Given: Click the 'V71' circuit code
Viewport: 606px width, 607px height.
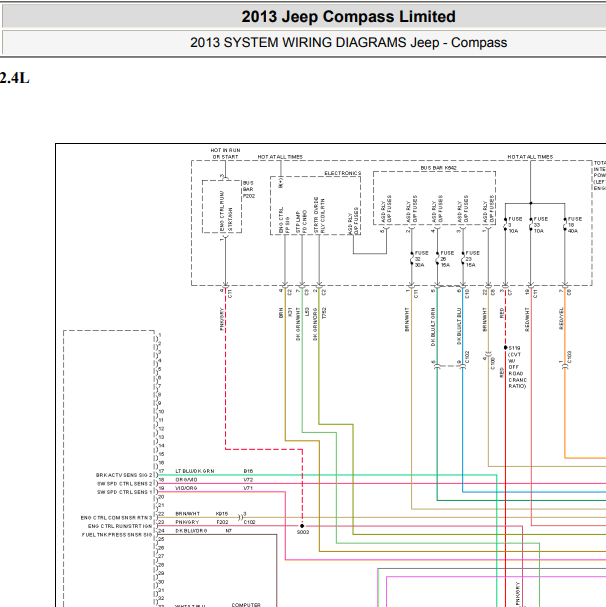Looking at the screenshot, I should (248, 488).
